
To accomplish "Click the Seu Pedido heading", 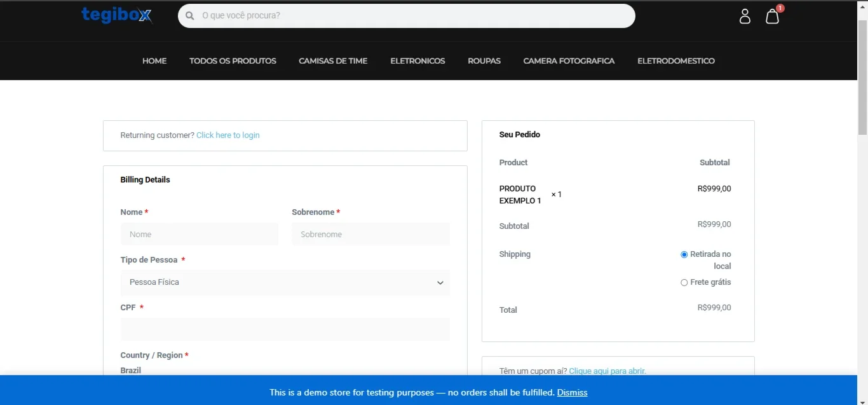I will tap(520, 135).
